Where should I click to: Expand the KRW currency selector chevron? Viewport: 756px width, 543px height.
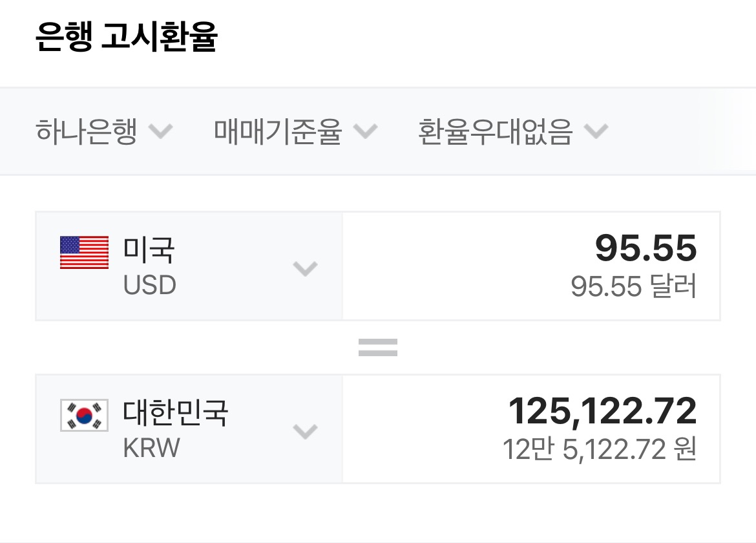pos(305,431)
